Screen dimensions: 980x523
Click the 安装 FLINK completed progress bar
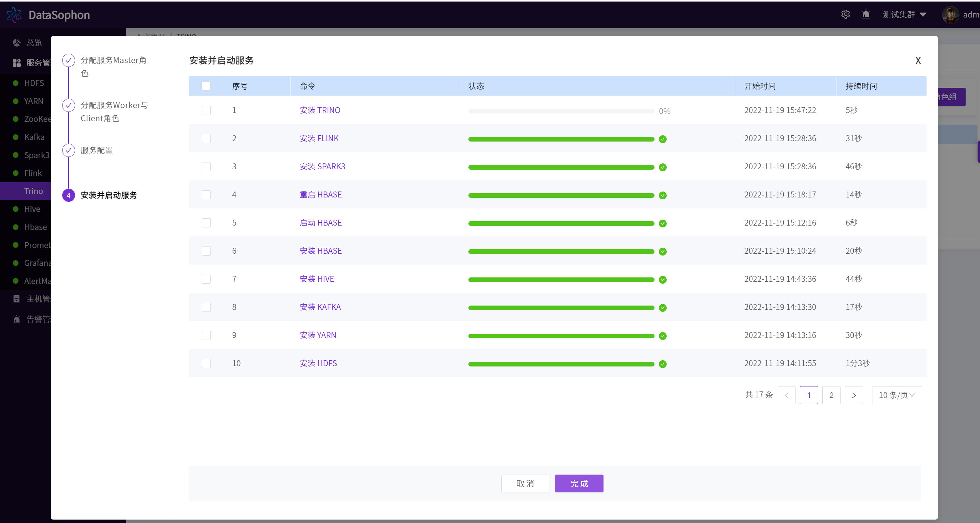(x=561, y=139)
